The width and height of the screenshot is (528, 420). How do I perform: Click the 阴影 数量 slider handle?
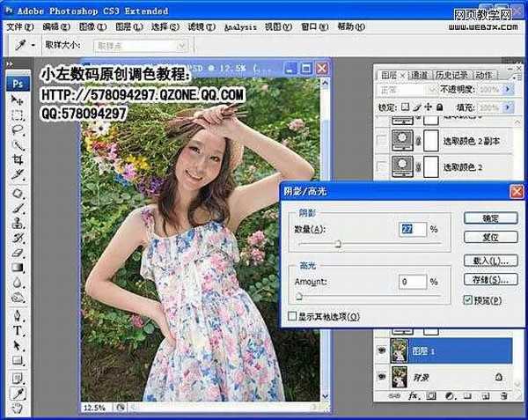pos(337,245)
